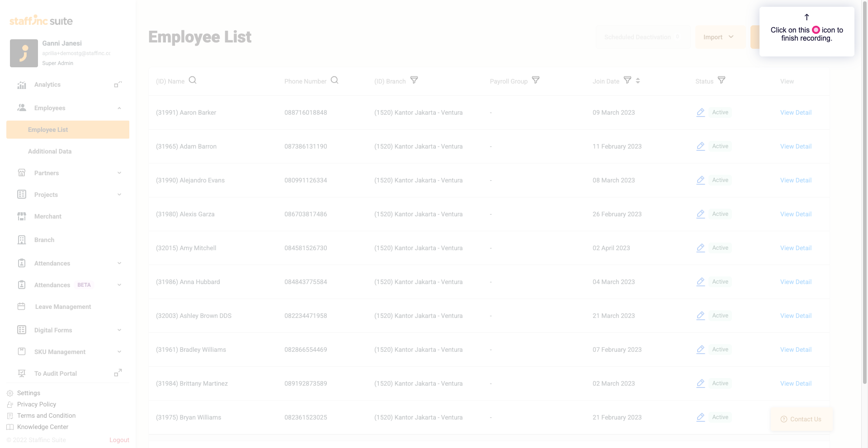Open the Branch column filter icon
The image size is (868, 448).
[414, 80]
